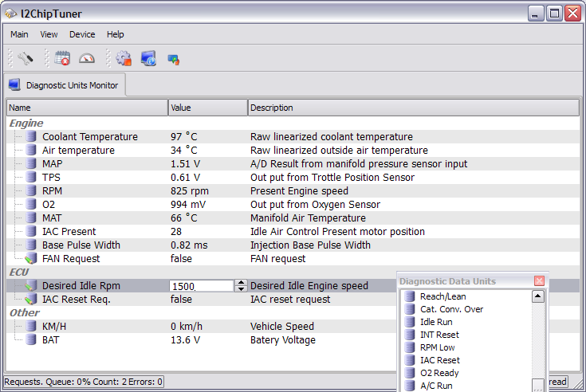Open the Device menu
Screen dimensions: 586x392
point(82,34)
